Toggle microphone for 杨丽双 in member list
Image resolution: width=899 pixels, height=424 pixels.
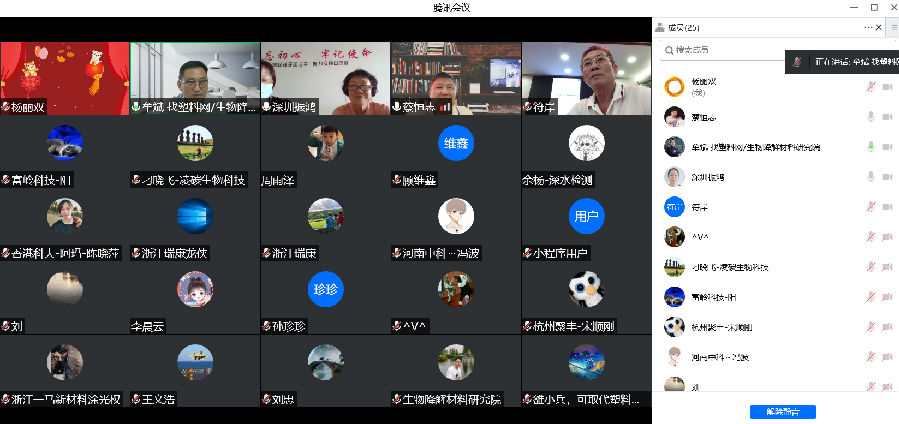click(870, 87)
